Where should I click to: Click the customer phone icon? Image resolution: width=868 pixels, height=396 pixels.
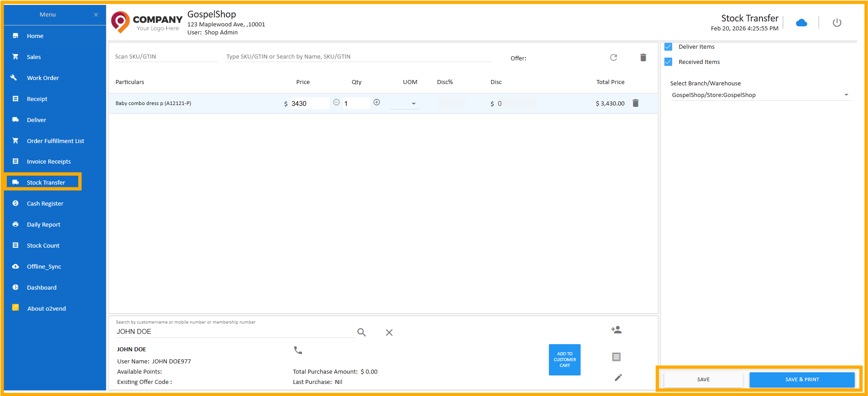(x=298, y=350)
